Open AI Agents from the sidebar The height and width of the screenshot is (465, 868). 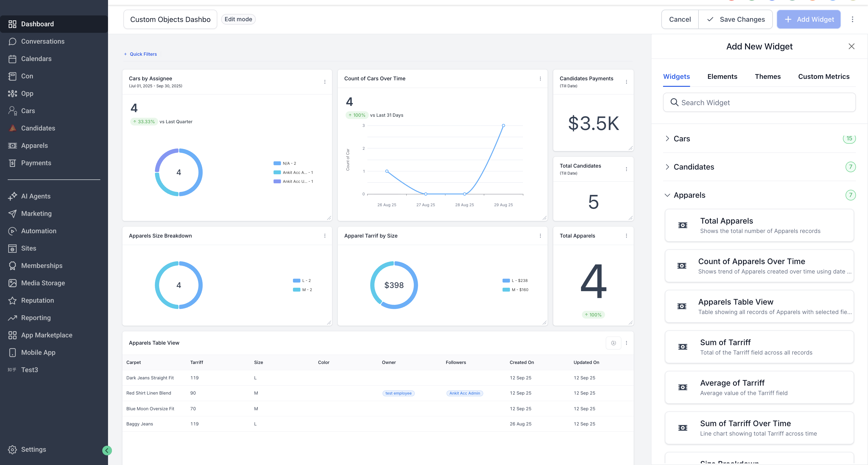coord(35,196)
